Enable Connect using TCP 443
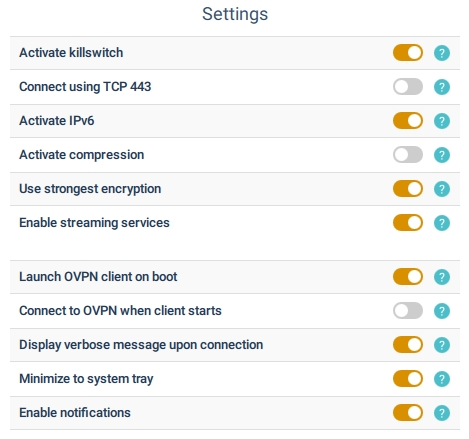Screen dimensions: 469x439 [408, 87]
